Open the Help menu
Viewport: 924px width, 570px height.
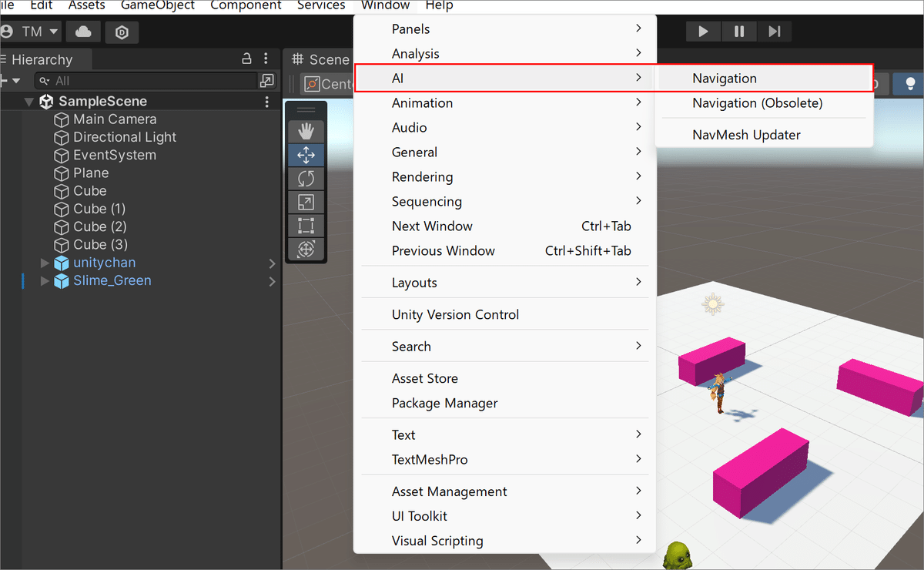pyautogui.click(x=439, y=5)
